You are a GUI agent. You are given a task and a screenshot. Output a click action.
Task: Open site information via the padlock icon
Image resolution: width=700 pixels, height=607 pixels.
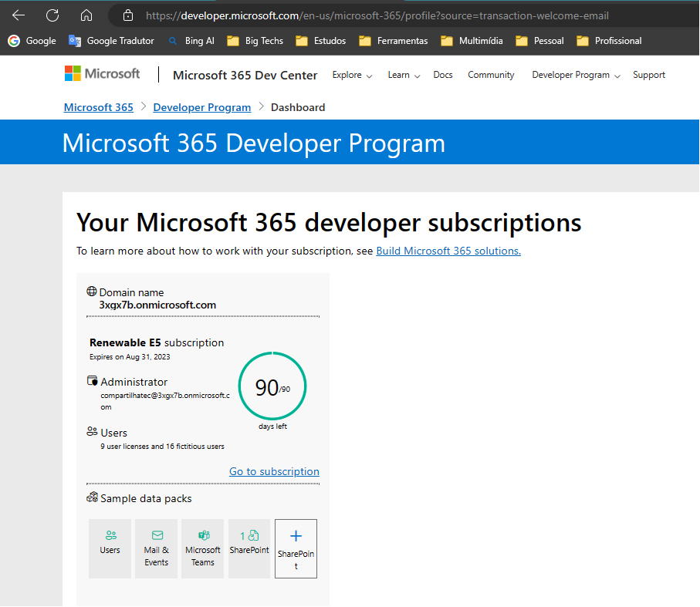pos(126,14)
